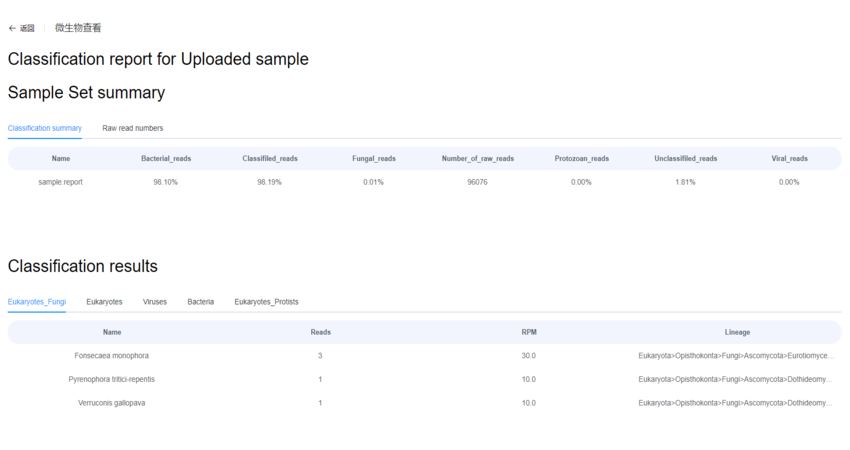This screenshot has width=850, height=450.
Task: Open the Viruses results tab
Action: [x=155, y=301]
